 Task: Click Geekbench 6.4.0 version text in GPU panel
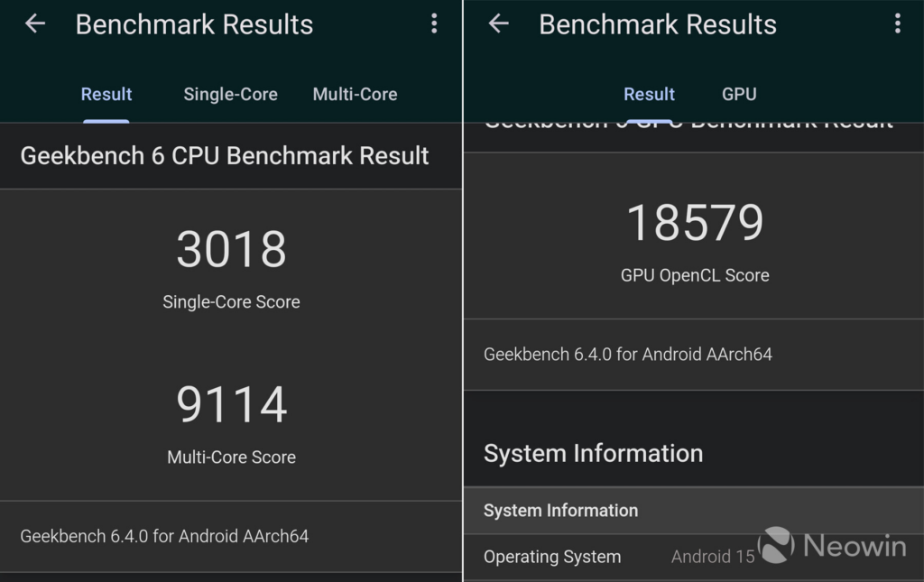pyautogui.click(x=628, y=354)
